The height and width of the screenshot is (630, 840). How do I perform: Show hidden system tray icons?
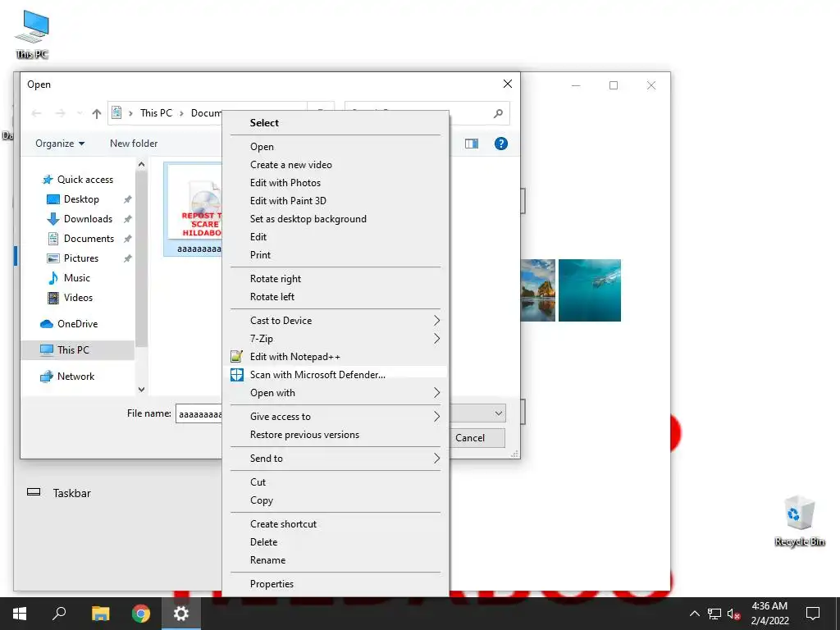coord(694,614)
